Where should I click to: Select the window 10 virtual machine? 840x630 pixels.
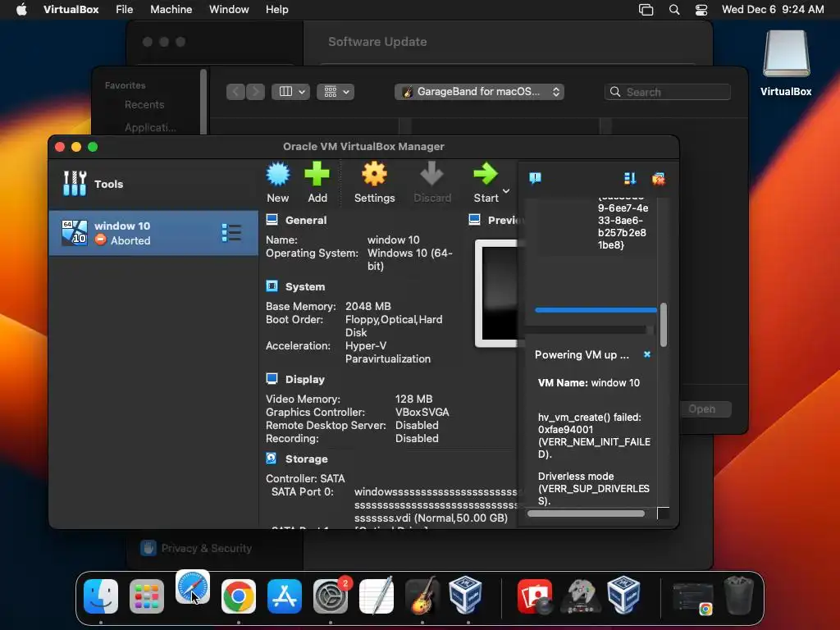tap(153, 233)
